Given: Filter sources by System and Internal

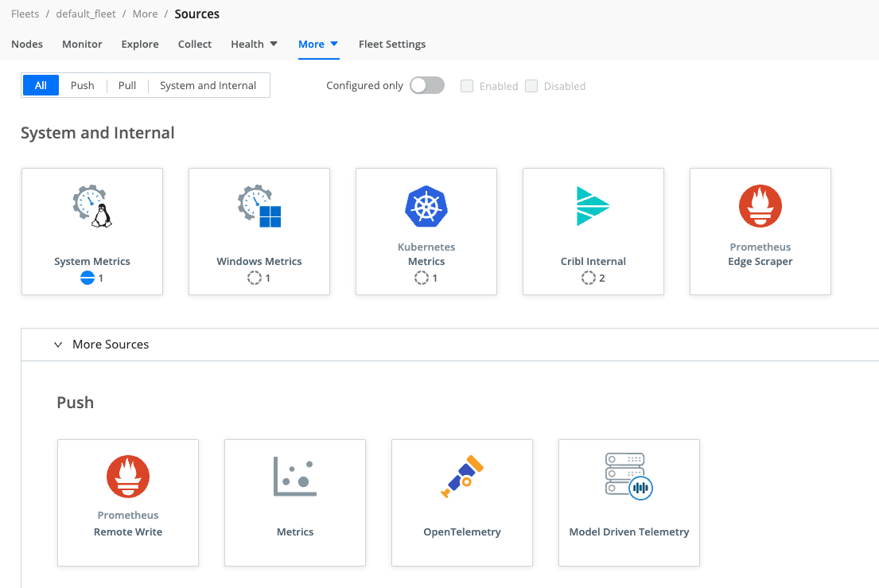Looking at the screenshot, I should [208, 86].
